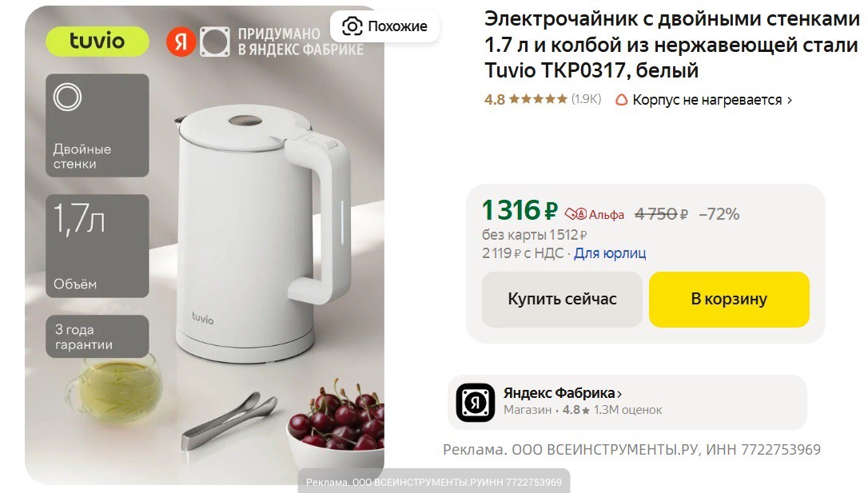Open the Для юрлиц link
Image resolution: width=868 pixels, height=493 pixels.
(x=610, y=253)
